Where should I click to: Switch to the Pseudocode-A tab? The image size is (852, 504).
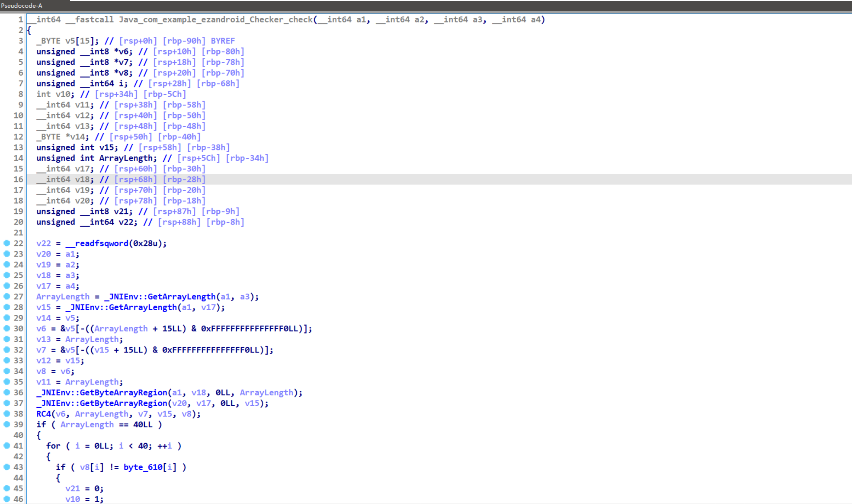[22, 6]
